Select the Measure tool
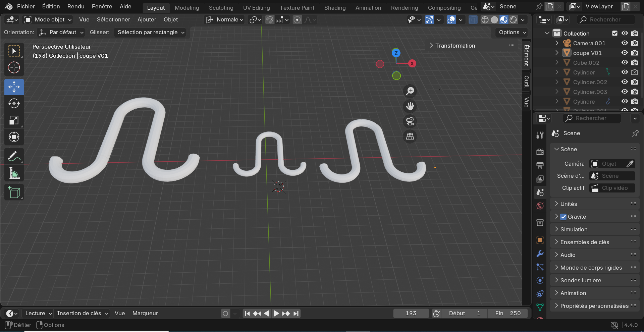Image resolution: width=644 pixels, height=332 pixels. pos(14,173)
